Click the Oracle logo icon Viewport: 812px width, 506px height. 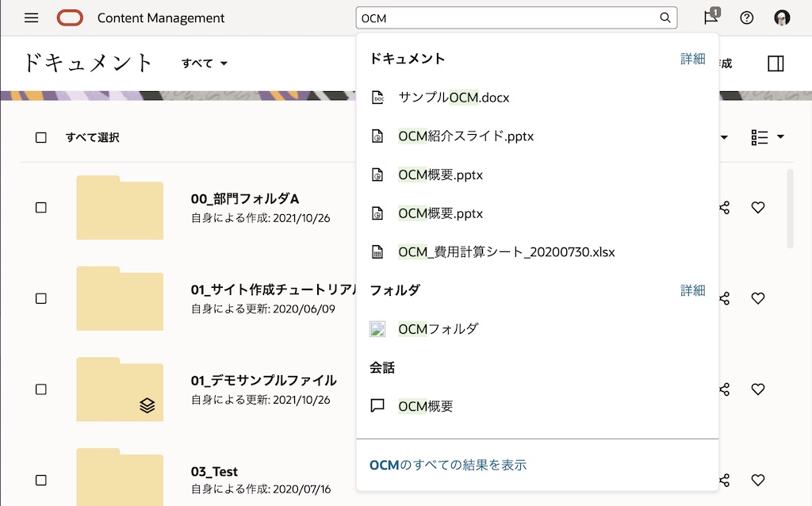click(70, 17)
